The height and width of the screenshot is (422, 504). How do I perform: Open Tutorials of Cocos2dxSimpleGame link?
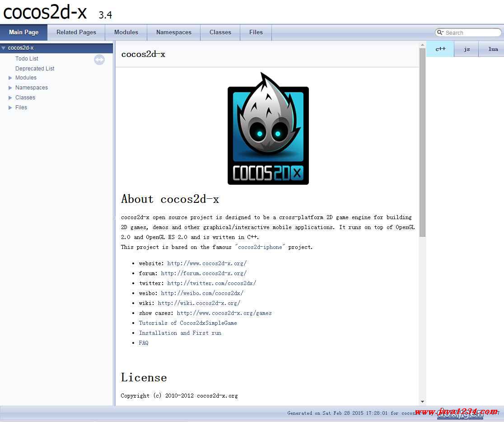click(x=188, y=323)
